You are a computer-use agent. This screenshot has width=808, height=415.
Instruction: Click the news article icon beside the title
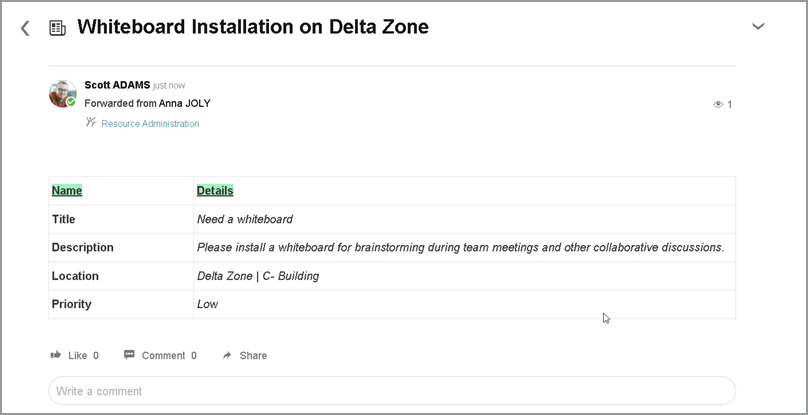[x=57, y=29]
